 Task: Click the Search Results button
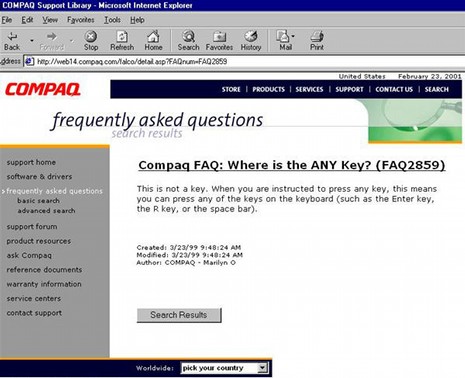pos(179,315)
